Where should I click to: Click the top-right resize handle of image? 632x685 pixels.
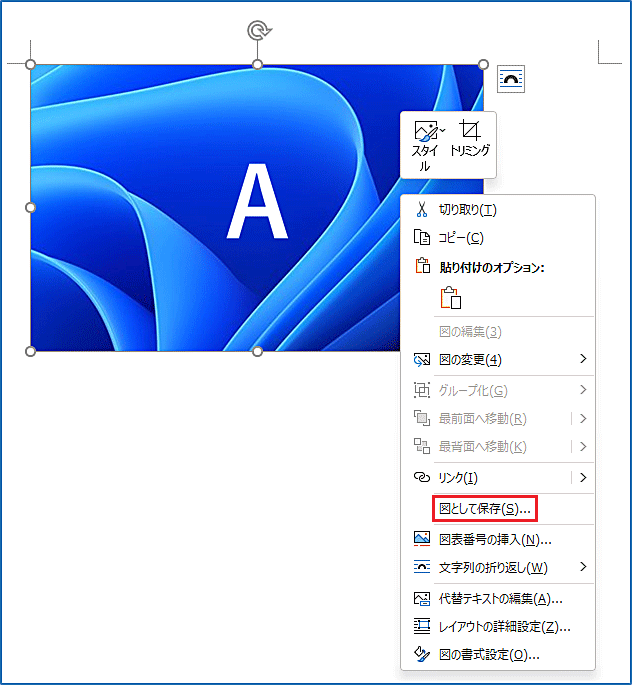point(483,65)
